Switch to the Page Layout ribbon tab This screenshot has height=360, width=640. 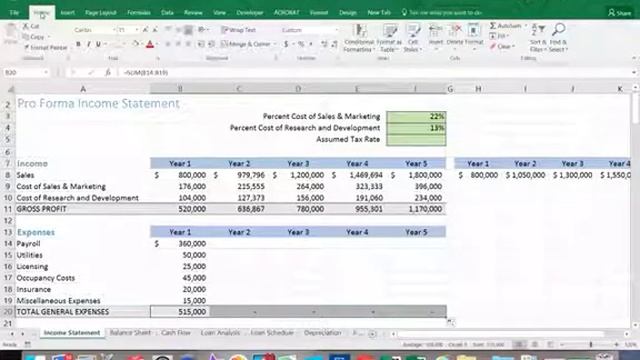[x=101, y=13]
